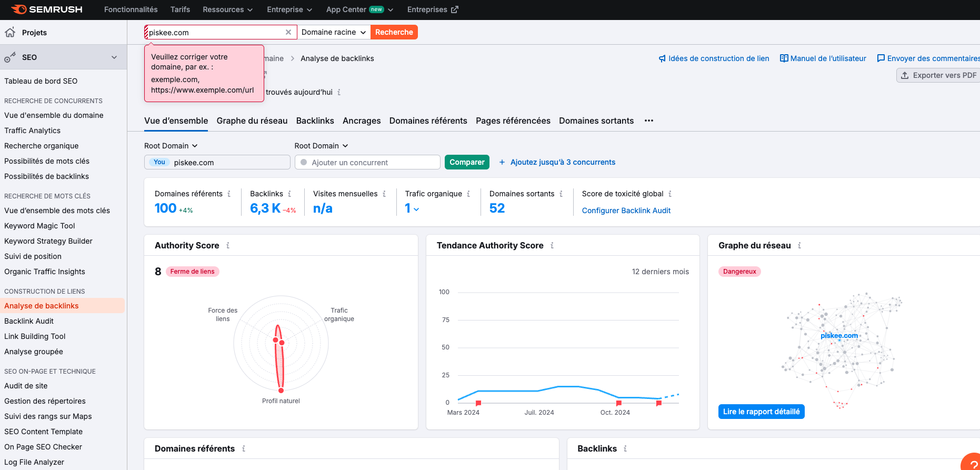Expand the App Center dropdown

[359, 9]
